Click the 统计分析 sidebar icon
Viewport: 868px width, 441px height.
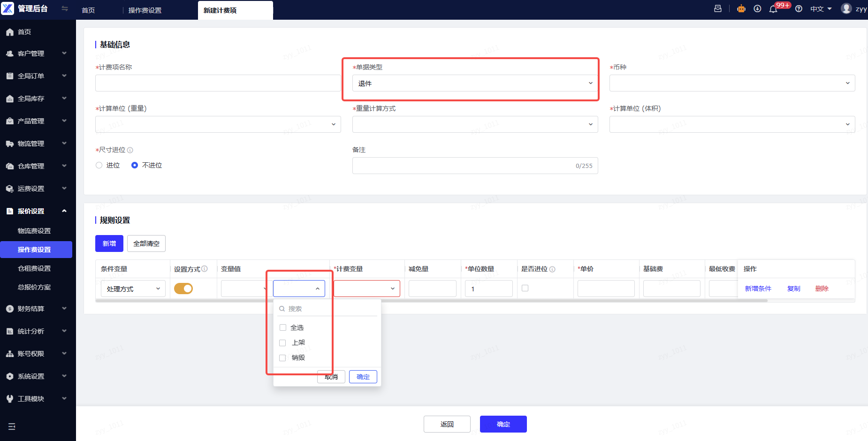10,331
